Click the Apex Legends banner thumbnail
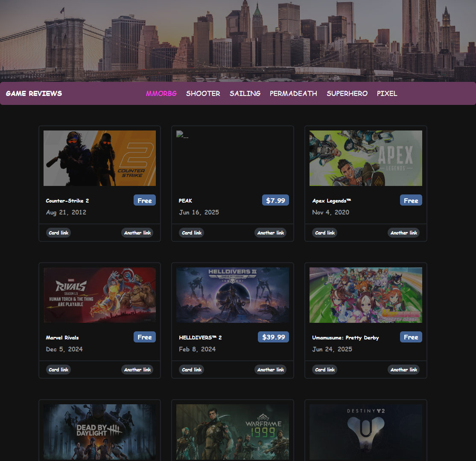The image size is (476, 461). 365,158
